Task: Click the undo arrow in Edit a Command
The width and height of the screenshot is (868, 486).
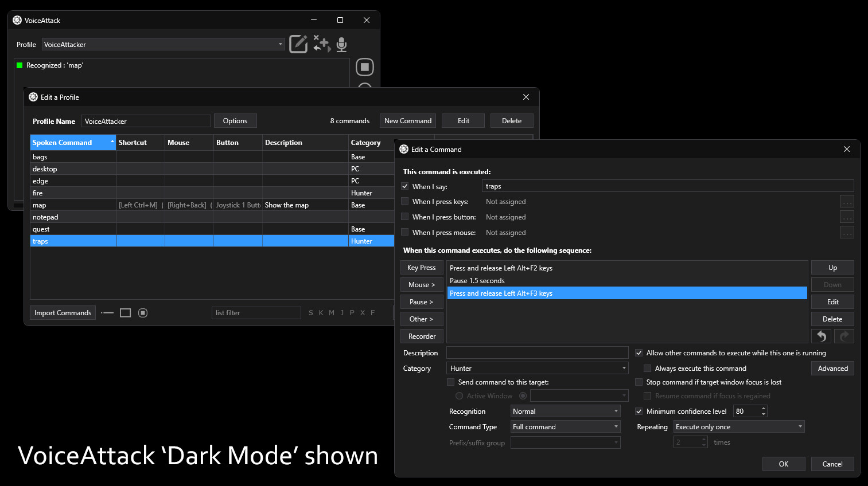Action: 820,336
